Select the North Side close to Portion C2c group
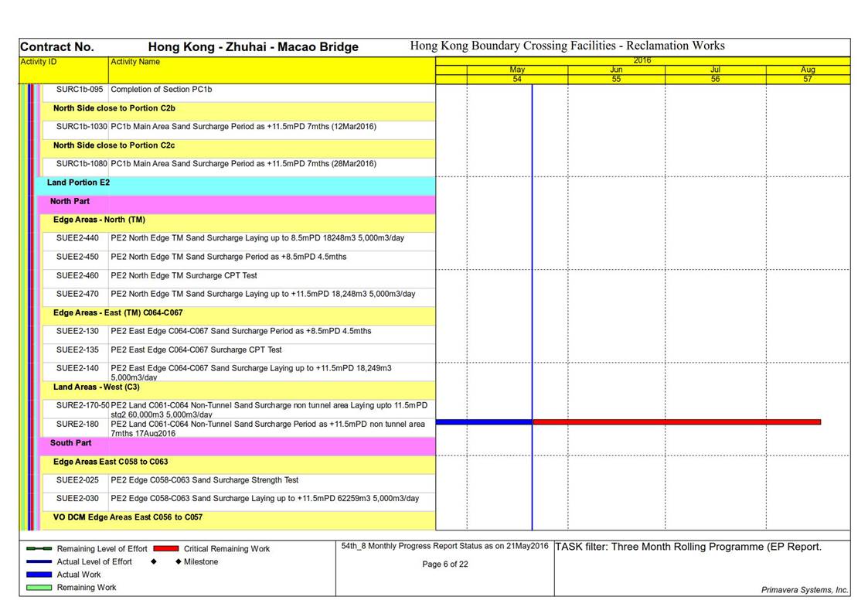This screenshot has height=614, width=868. 239,148
